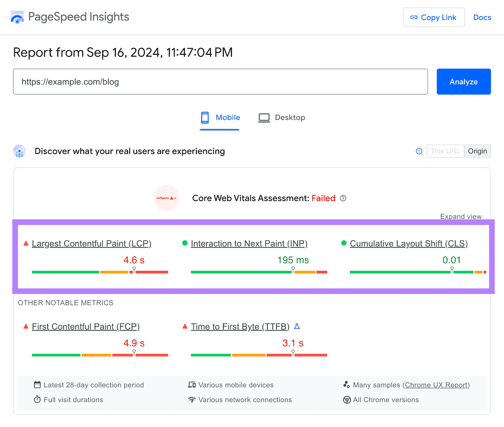
Task: Click the stopwatch icon for visit durations
Action: (37, 400)
